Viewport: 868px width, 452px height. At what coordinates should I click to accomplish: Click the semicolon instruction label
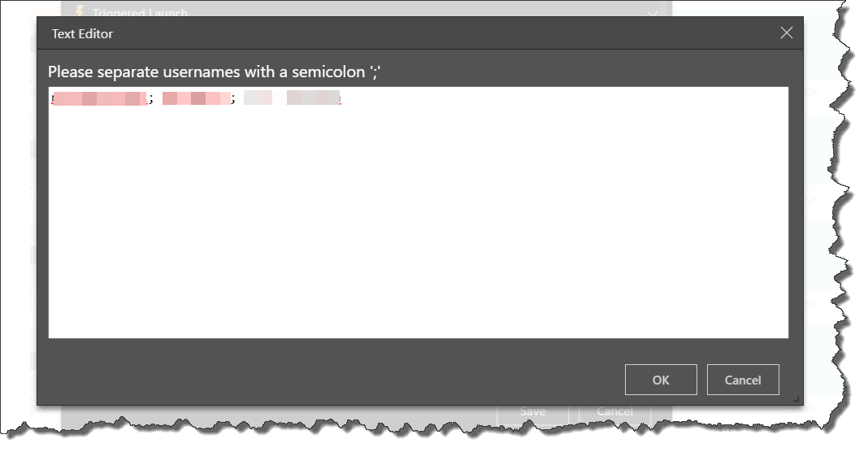point(215,72)
